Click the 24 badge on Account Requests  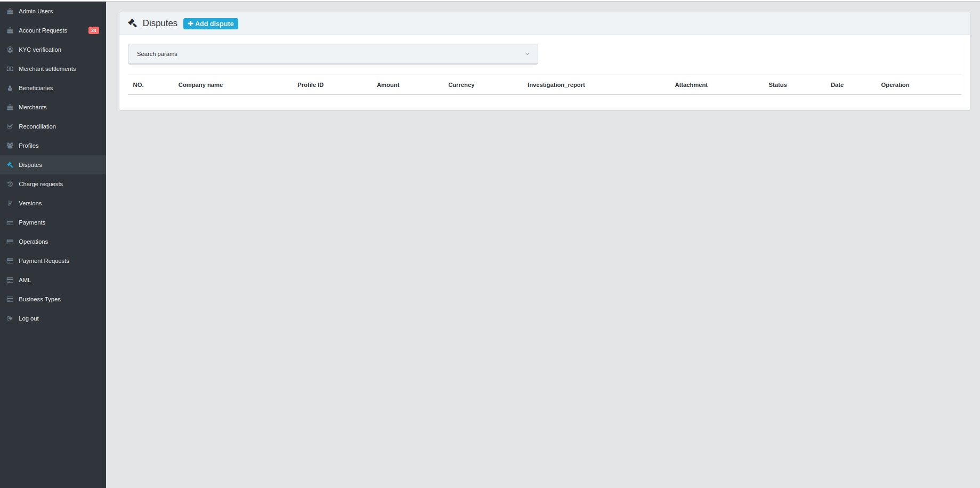[x=93, y=30]
